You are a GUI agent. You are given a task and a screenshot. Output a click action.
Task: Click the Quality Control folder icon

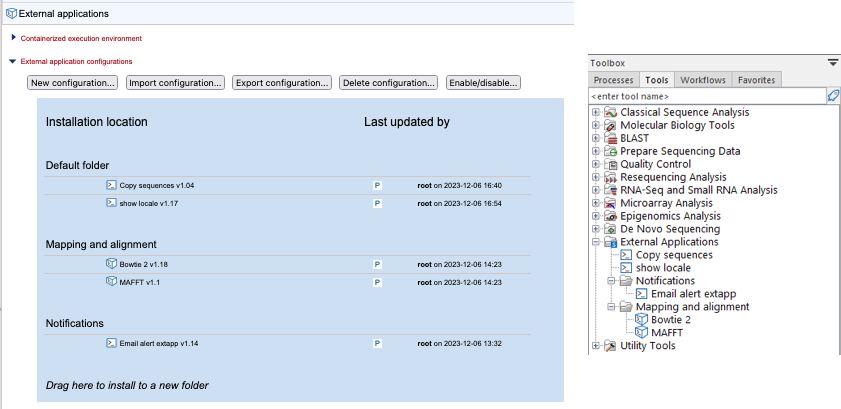pyautogui.click(x=610, y=164)
